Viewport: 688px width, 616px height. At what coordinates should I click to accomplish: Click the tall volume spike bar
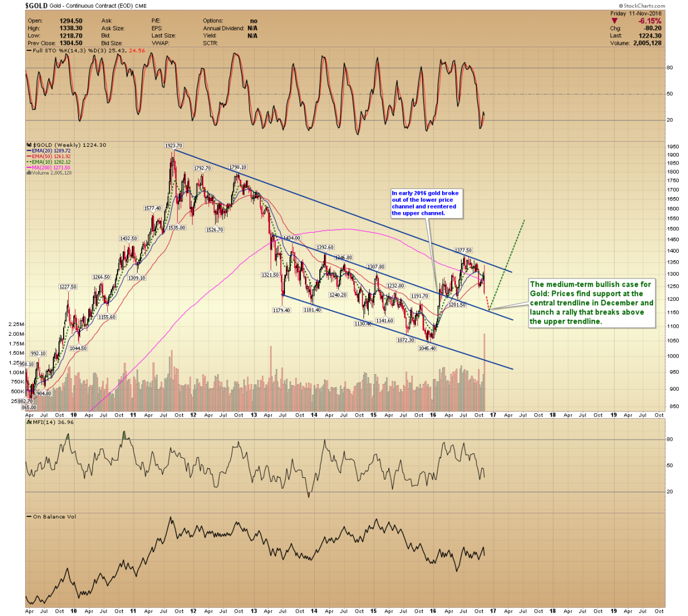tap(484, 367)
